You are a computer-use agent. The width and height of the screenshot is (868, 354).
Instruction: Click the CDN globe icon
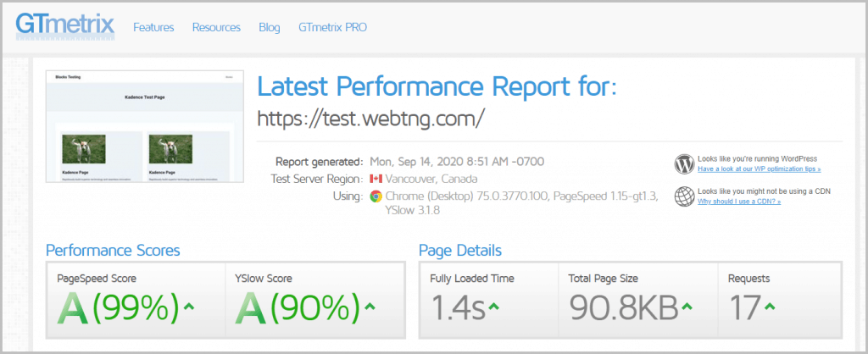coord(684,196)
